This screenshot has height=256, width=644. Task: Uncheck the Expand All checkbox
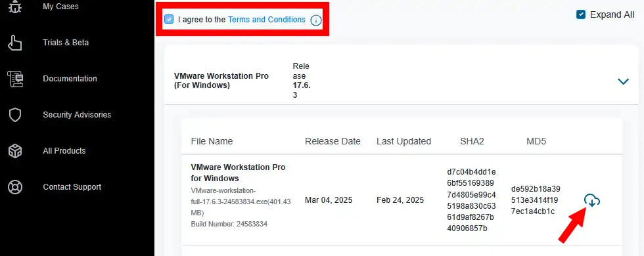click(581, 14)
